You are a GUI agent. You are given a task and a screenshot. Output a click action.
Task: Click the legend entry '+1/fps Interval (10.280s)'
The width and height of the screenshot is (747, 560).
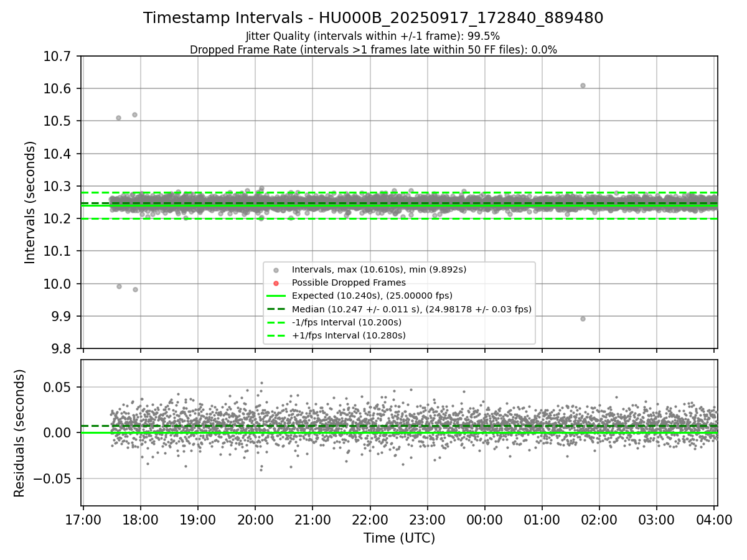click(349, 335)
